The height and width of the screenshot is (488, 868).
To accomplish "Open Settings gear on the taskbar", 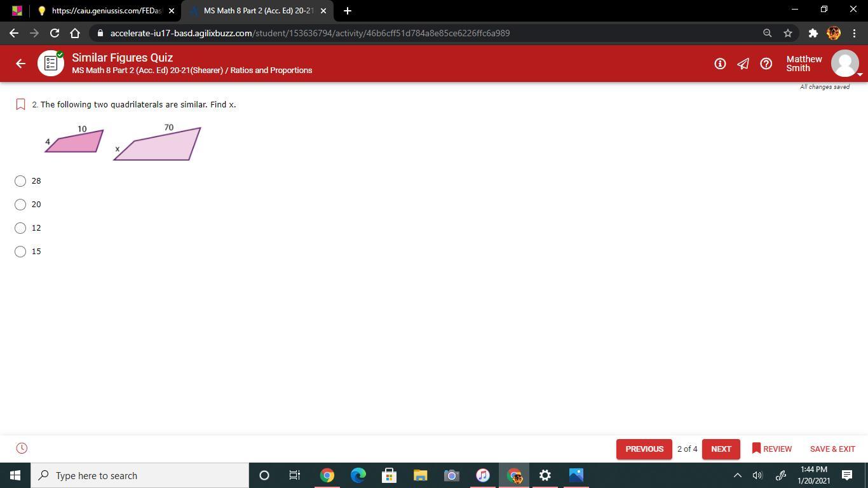I will point(545,475).
